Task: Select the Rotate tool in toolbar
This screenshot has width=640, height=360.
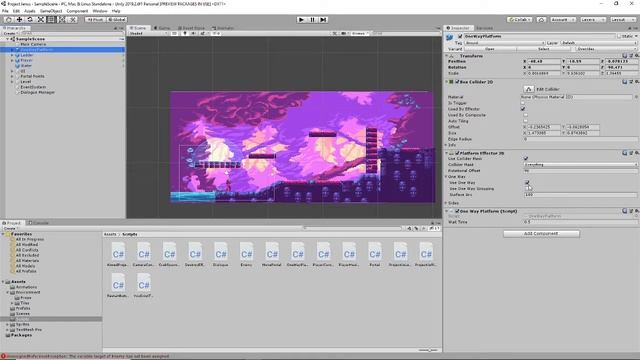Action: (30, 20)
